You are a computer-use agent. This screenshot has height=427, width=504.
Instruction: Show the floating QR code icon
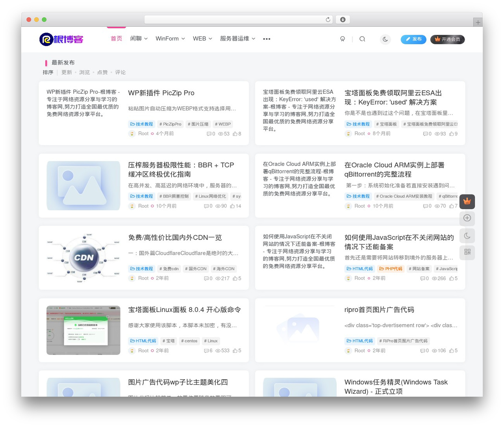(x=467, y=252)
